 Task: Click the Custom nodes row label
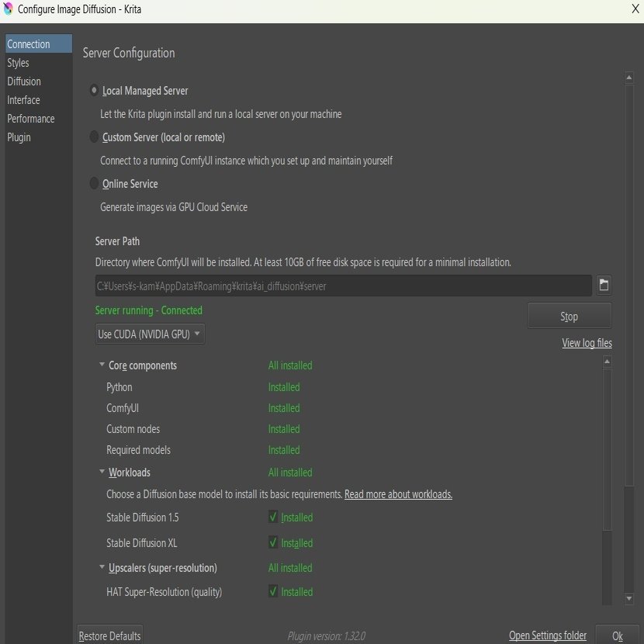pos(133,429)
